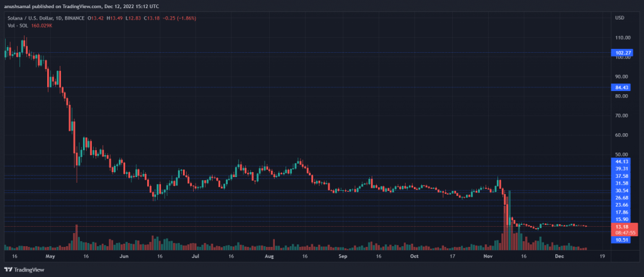Screen dimensions: 644x277
Task: Select the 84.43 blue price label
Action: (x=622, y=87)
